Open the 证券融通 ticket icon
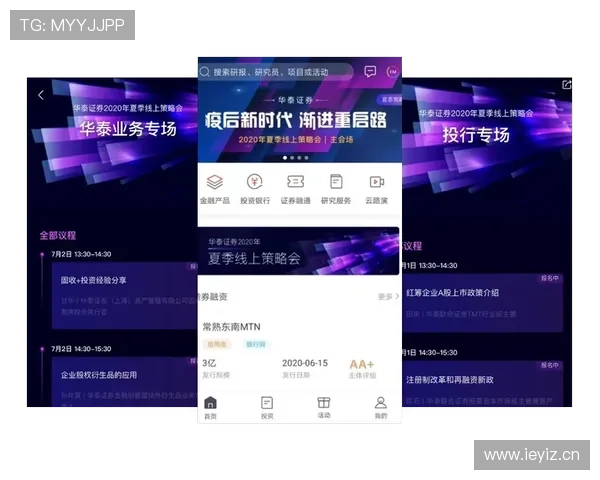The height and width of the screenshot is (480, 600). (x=295, y=182)
